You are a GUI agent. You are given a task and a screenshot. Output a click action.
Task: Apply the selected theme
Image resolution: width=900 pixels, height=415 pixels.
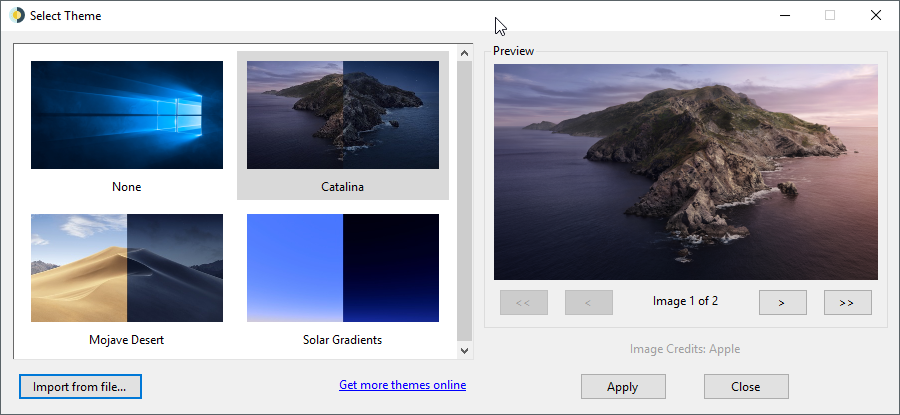click(623, 386)
